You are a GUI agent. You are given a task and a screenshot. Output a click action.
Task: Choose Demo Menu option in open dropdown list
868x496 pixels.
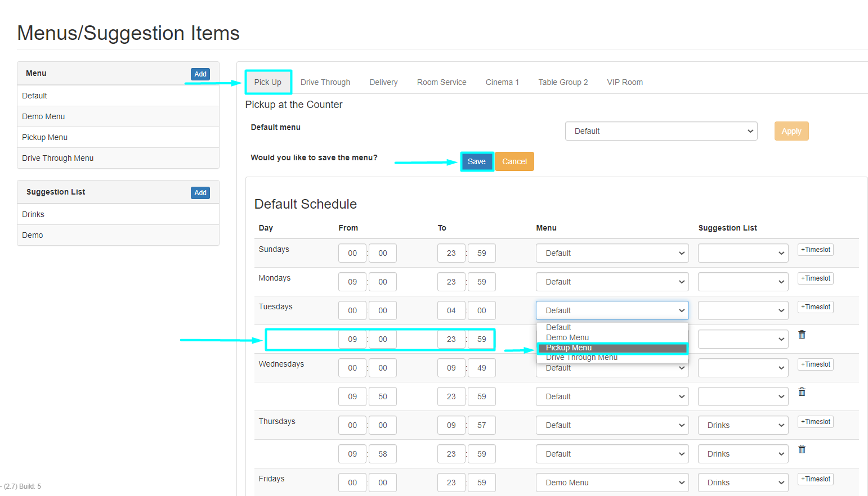pyautogui.click(x=612, y=337)
